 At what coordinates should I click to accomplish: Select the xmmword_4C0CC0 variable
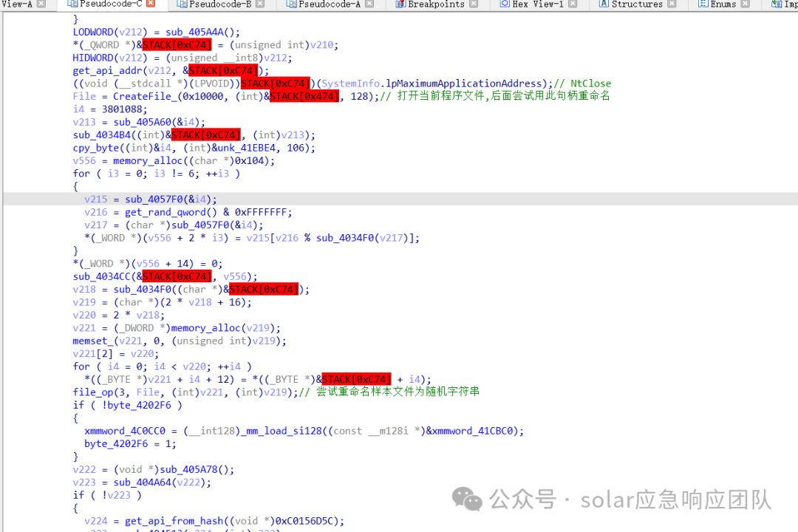pos(125,432)
